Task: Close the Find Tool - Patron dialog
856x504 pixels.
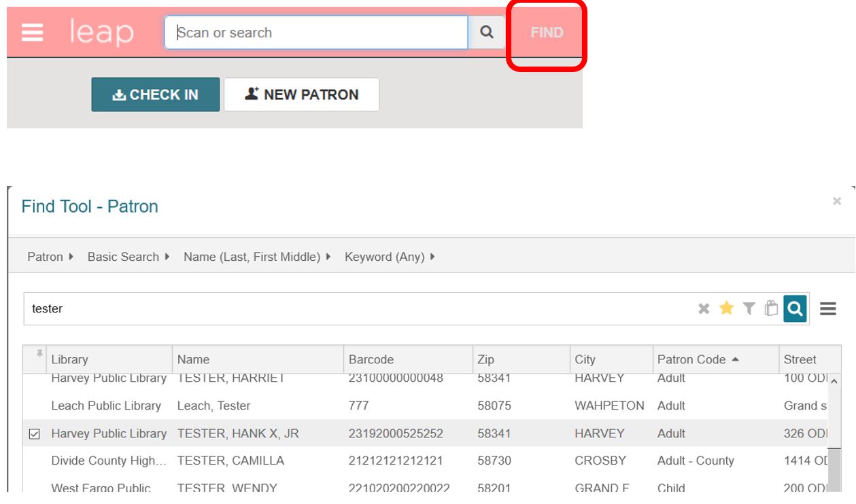Action: click(x=837, y=201)
